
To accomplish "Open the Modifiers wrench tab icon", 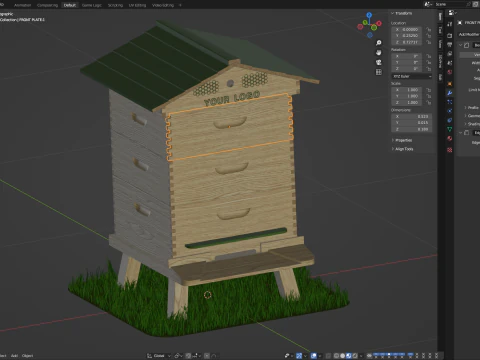I will (450, 93).
